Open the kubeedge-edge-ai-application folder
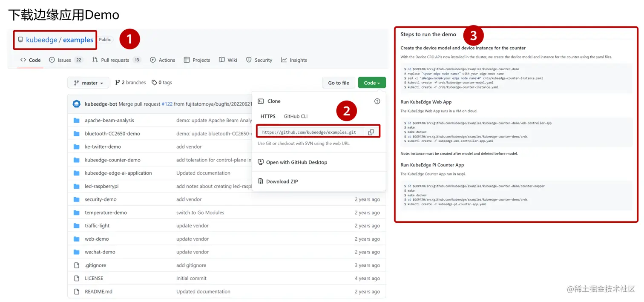Screen dimensions: 644x302 click(118, 173)
